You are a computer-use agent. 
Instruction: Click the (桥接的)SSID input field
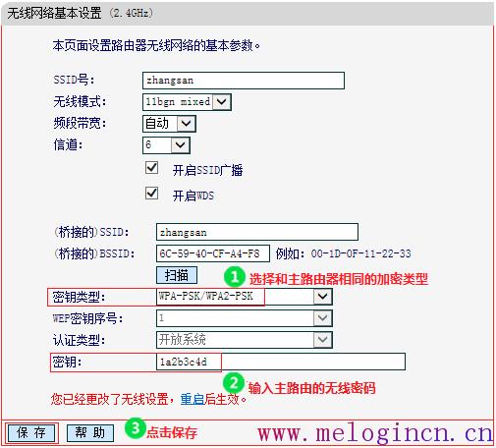click(x=257, y=232)
